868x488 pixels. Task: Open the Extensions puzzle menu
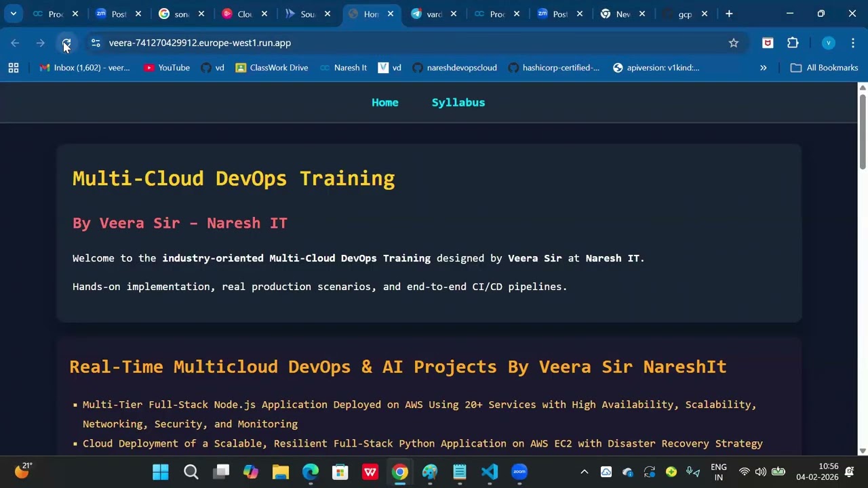[x=793, y=43]
